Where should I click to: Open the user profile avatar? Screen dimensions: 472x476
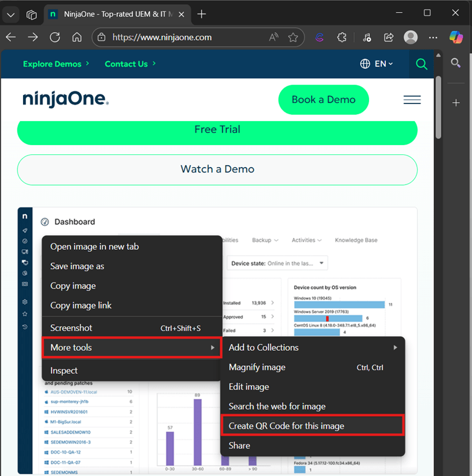tap(411, 37)
